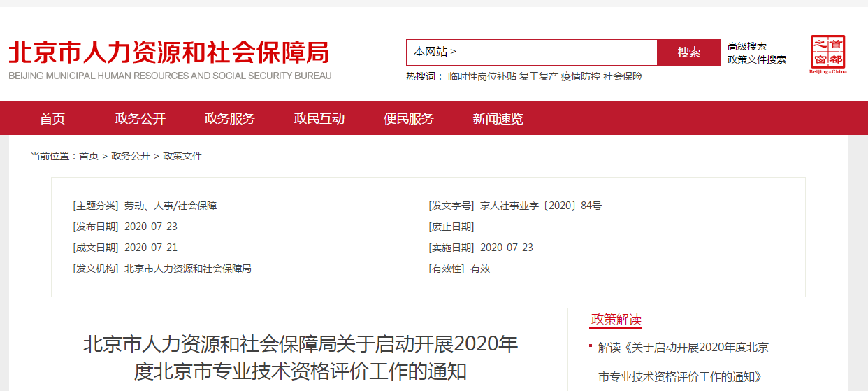Click 政策文件 in the breadcrumb path

(182, 156)
